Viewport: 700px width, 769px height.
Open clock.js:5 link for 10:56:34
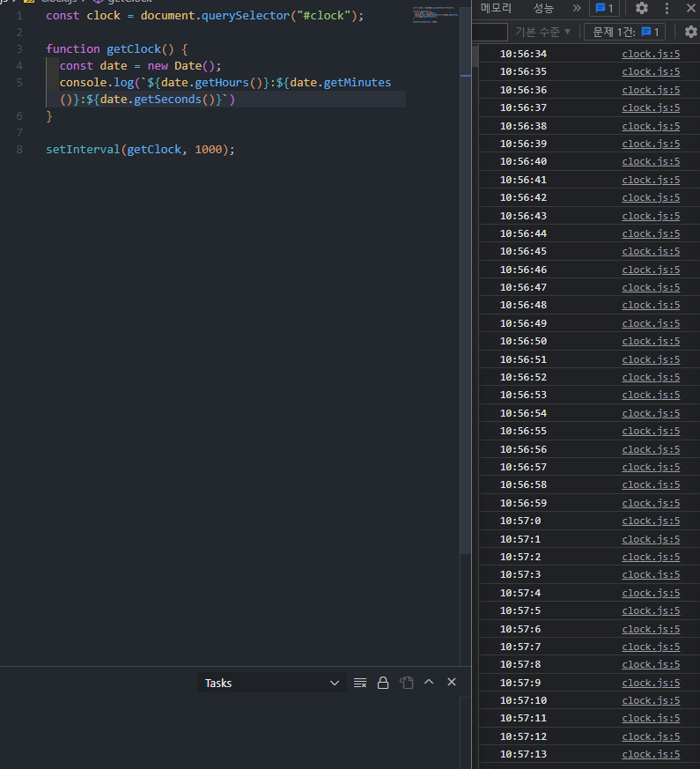tap(651, 54)
